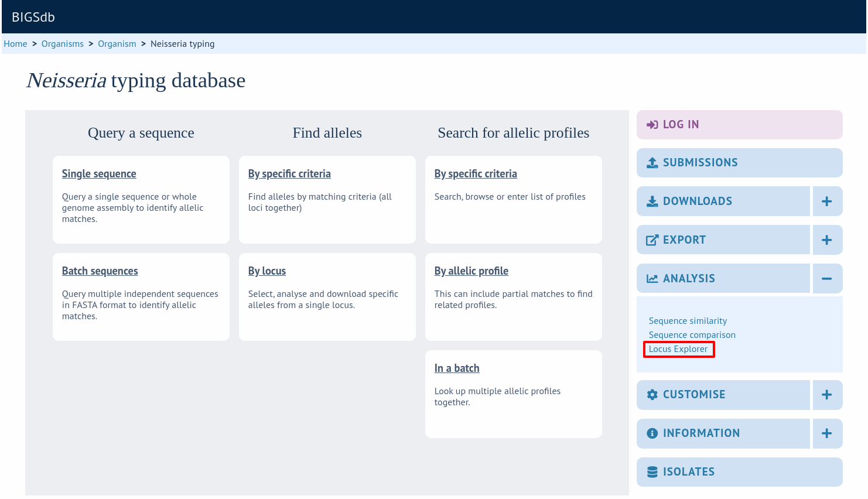The height and width of the screenshot is (499, 868).
Task: Go to Home in the breadcrumb
Action: (x=15, y=44)
